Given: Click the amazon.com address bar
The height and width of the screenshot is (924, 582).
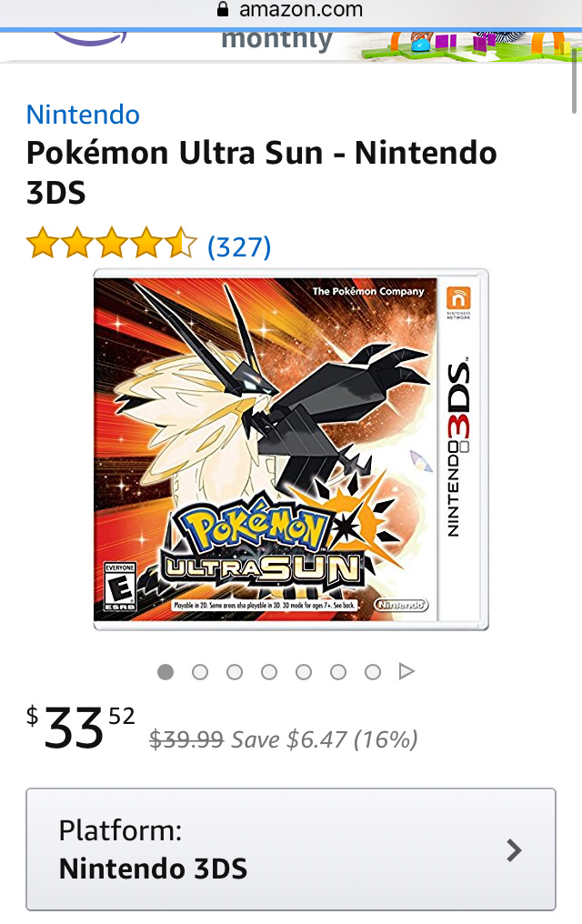Looking at the screenshot, I should [291, 10].
